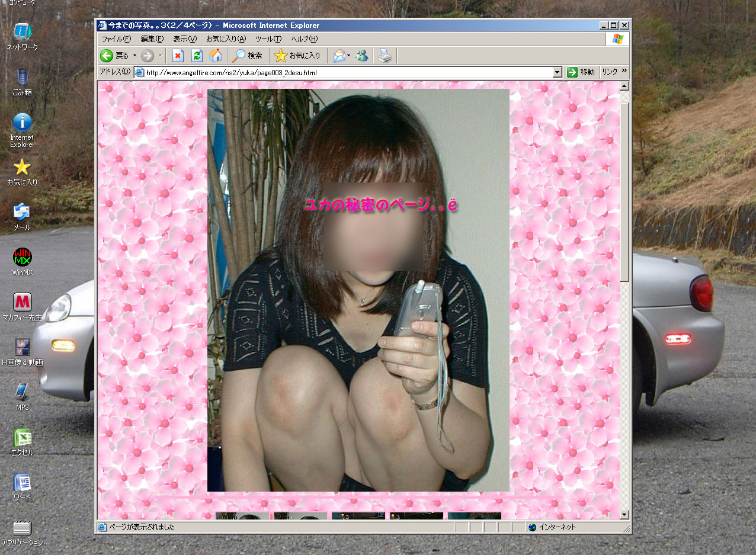756x555 pixels.
Task: Open the Tools (ツール) menu
Action: click(268, 39)
